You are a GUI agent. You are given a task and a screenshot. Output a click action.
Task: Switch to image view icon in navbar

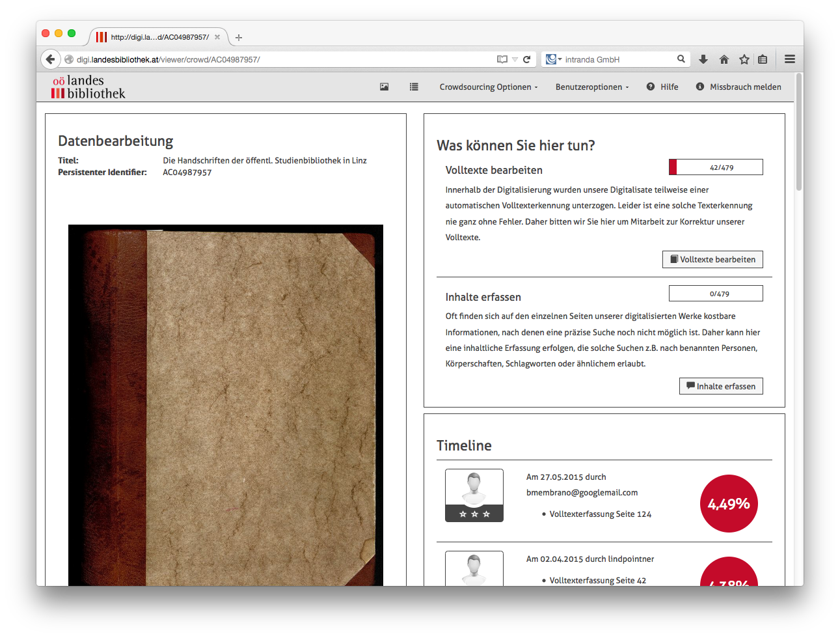tap(385, 87)
